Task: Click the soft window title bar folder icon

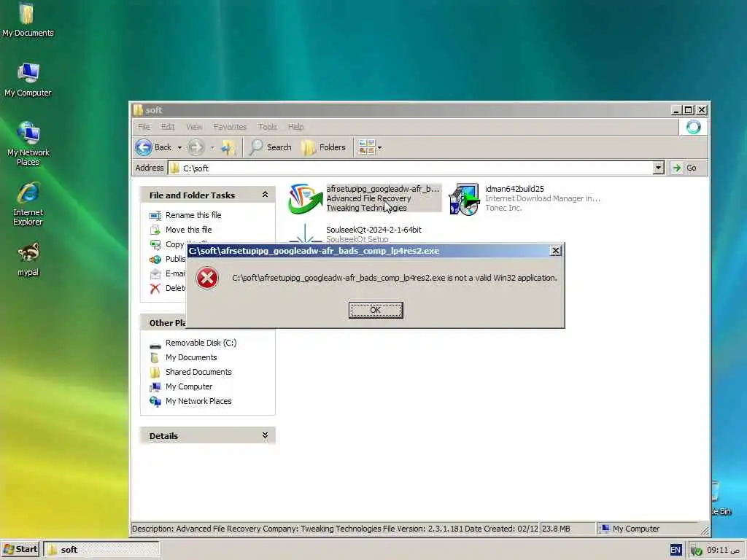Action: (x=138, y=110)
